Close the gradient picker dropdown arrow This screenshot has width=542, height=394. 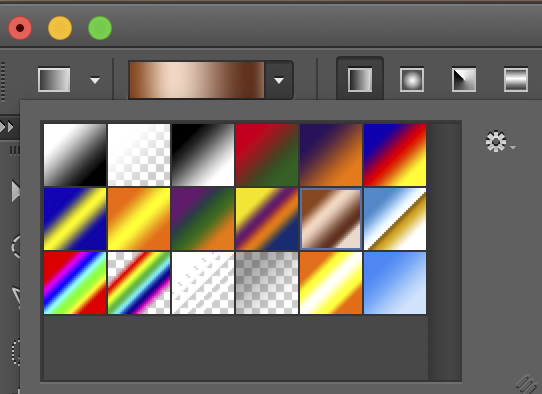click(279, 80)
